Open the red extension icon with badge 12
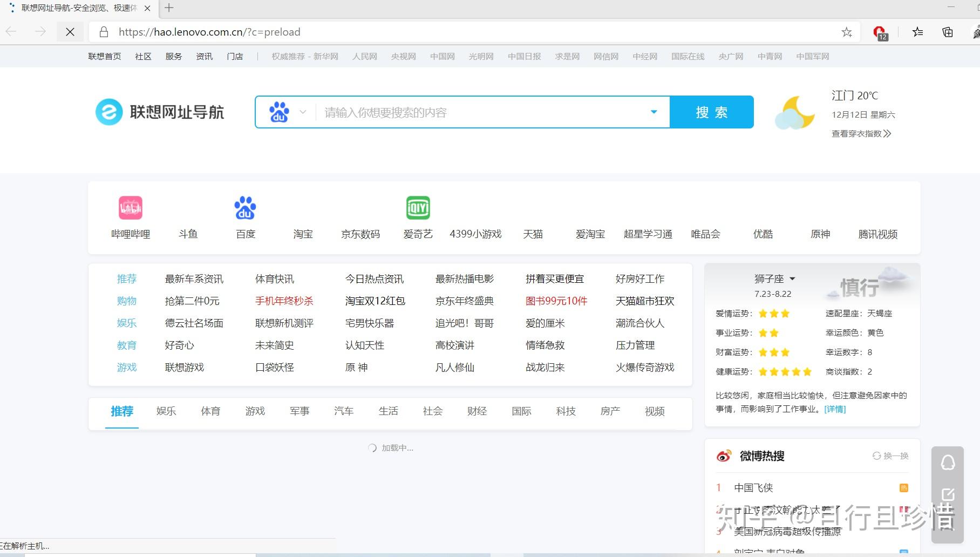 [x=880, y=32]
